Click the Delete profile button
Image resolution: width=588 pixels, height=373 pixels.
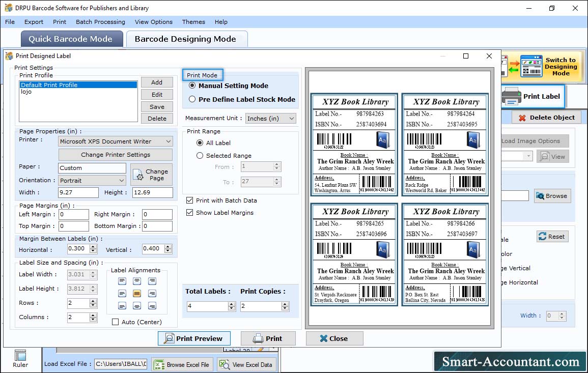(x=157, y=119)
